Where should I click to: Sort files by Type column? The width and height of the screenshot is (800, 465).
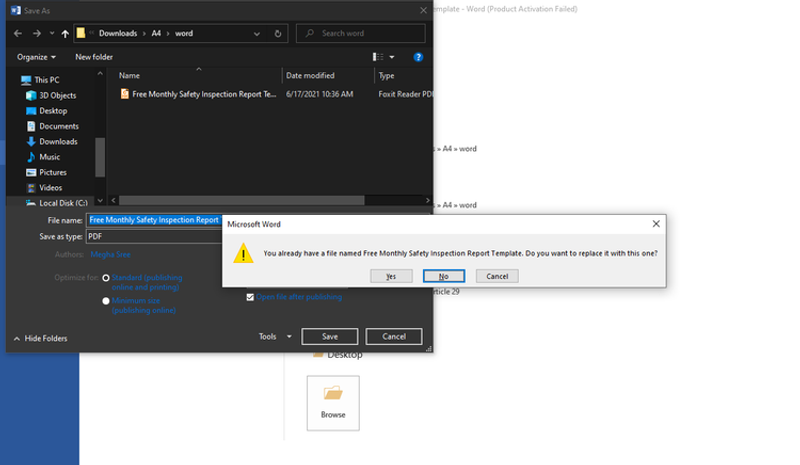coord(386,76)
